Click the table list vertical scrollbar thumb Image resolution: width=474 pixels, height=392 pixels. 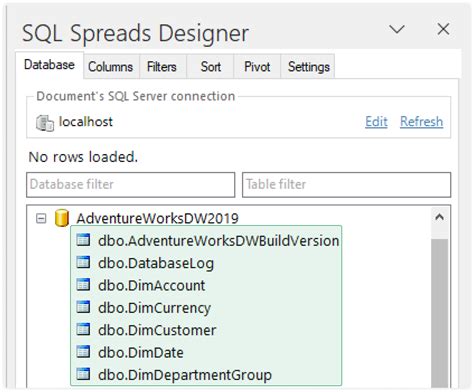click(x=439, y=313)
